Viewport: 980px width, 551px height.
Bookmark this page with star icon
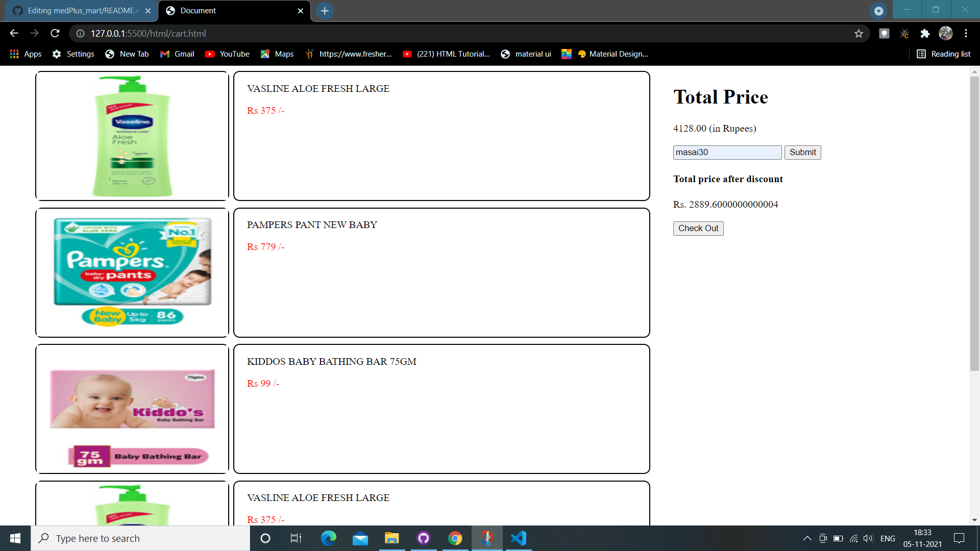859,34
